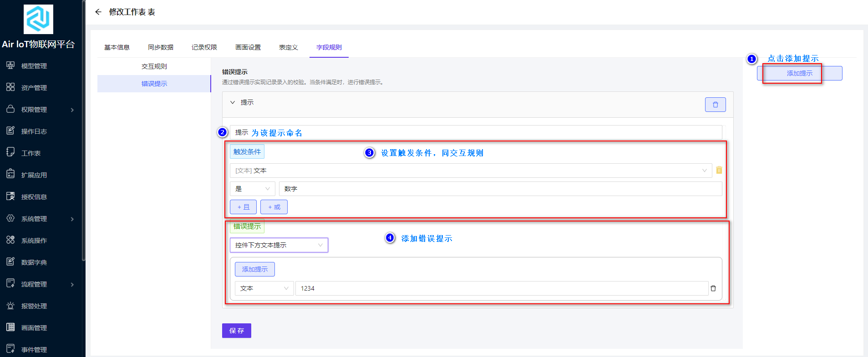This screenshot has width=868, height=357.
Task: Switch to the 基本信息 tab
Action: (x=117, y=47)
